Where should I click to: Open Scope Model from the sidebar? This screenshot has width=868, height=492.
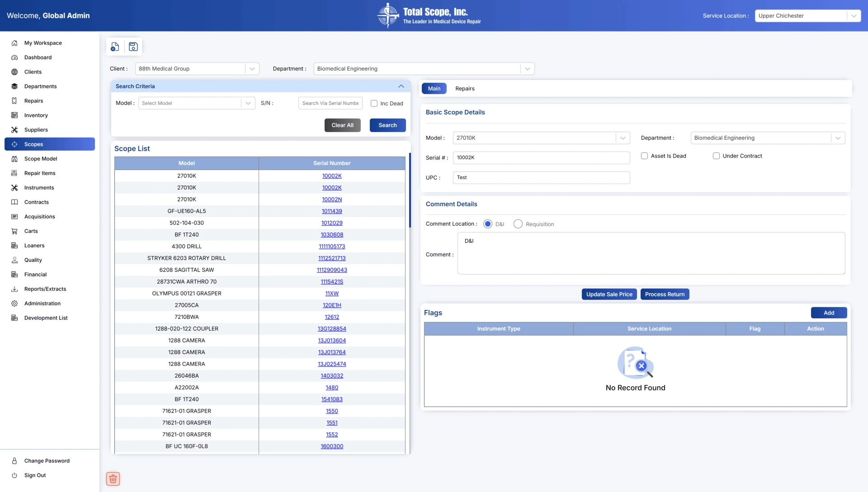(41, 159)
